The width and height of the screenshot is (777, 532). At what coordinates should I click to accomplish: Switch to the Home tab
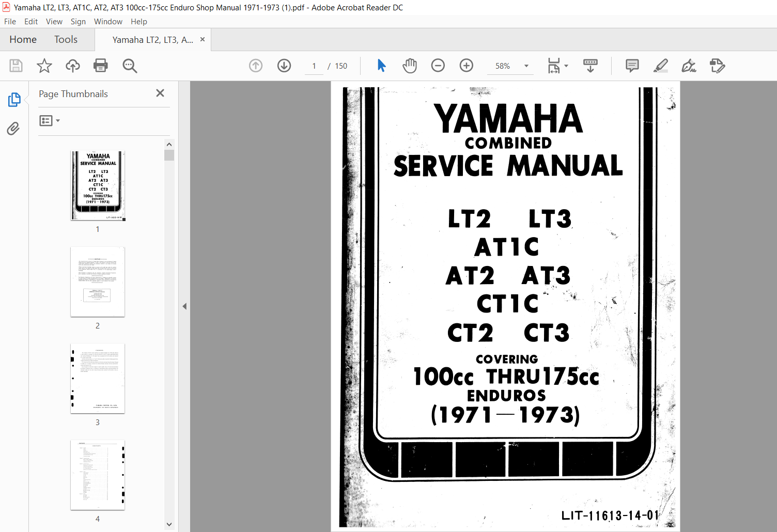[23, 39]
